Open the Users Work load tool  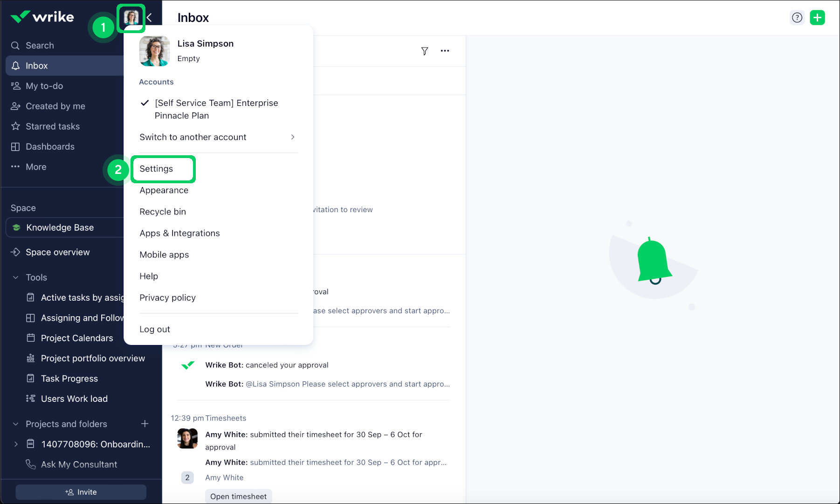click(74, 399)
